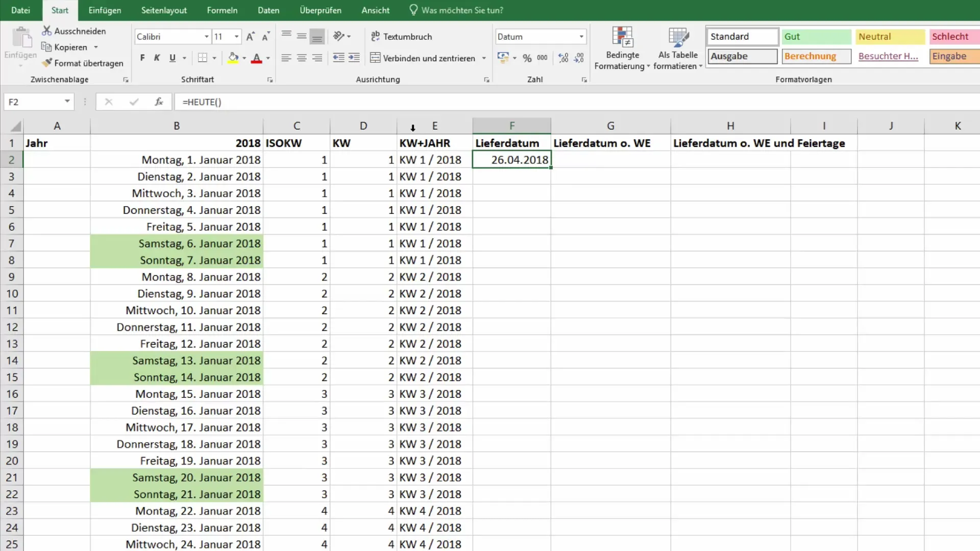Expand the Zwischenablage dialog launcher
980x551 pixels.
click(x=126, y=80)
